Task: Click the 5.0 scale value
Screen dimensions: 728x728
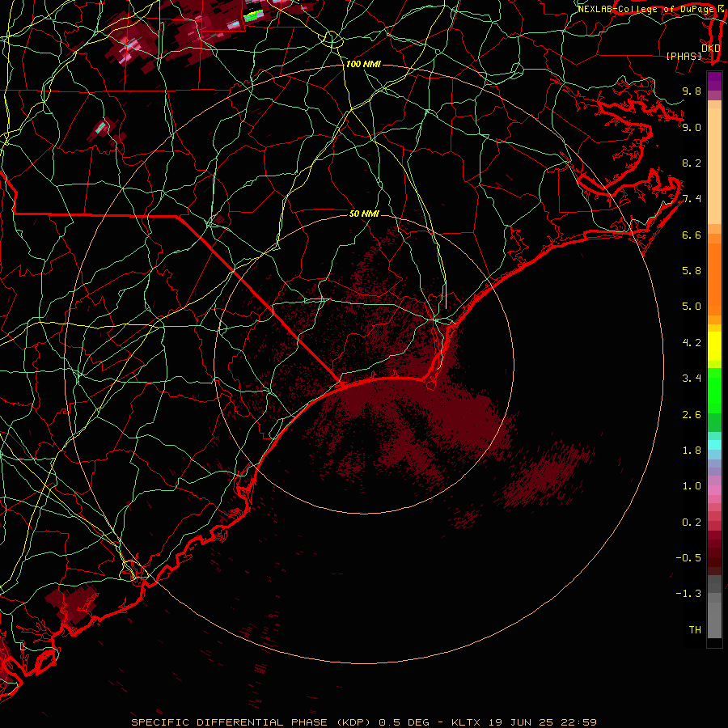Action: click(x=692, y=307)
